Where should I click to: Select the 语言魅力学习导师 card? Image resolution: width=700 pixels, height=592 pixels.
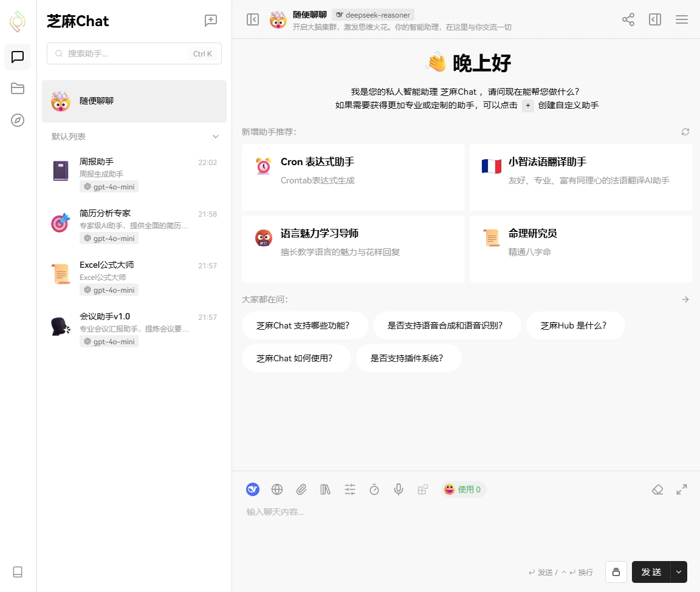click(353, 249)
